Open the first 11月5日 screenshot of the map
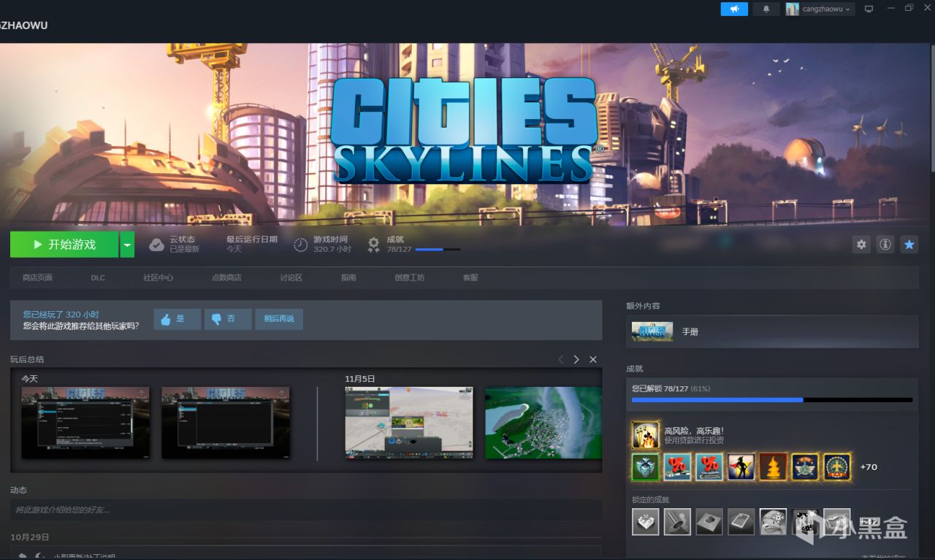Screen dimensions: 935x560 (409, 423)
